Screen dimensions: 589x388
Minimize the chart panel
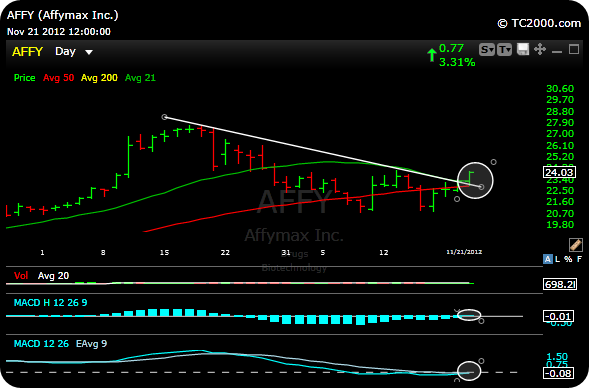(557, 51)
